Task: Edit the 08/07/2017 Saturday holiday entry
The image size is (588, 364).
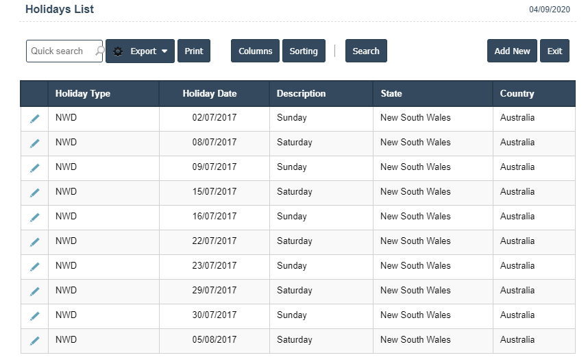Action: tap(35, 143)
